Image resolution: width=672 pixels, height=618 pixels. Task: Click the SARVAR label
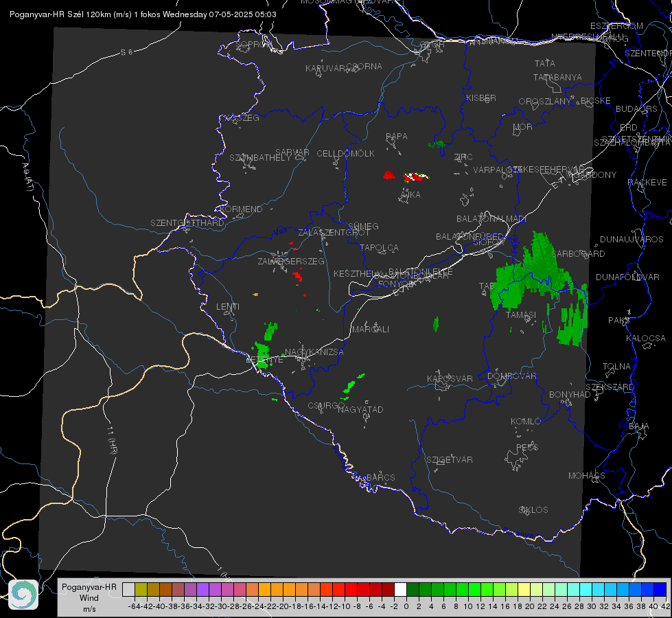pos(292,152)
